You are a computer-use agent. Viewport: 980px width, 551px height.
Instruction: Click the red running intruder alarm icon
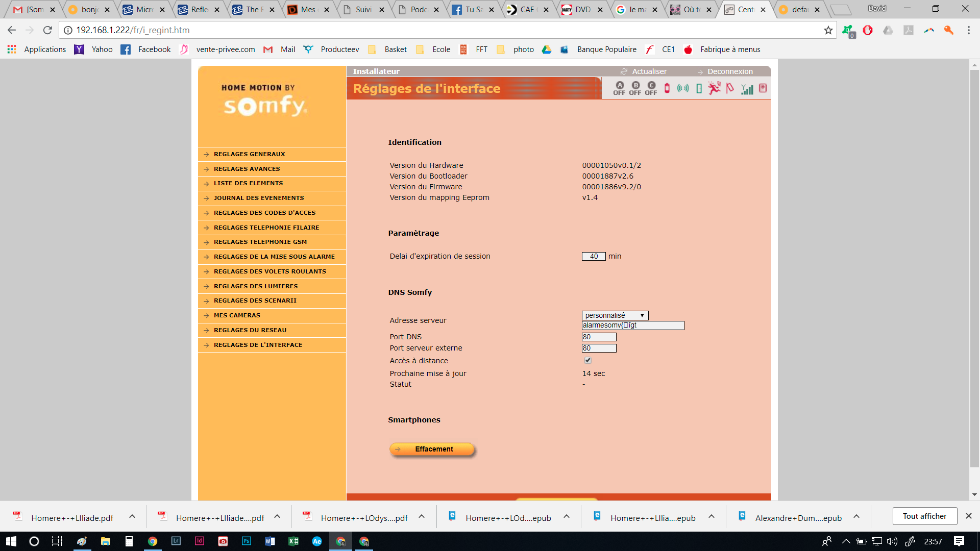(715, 88)
